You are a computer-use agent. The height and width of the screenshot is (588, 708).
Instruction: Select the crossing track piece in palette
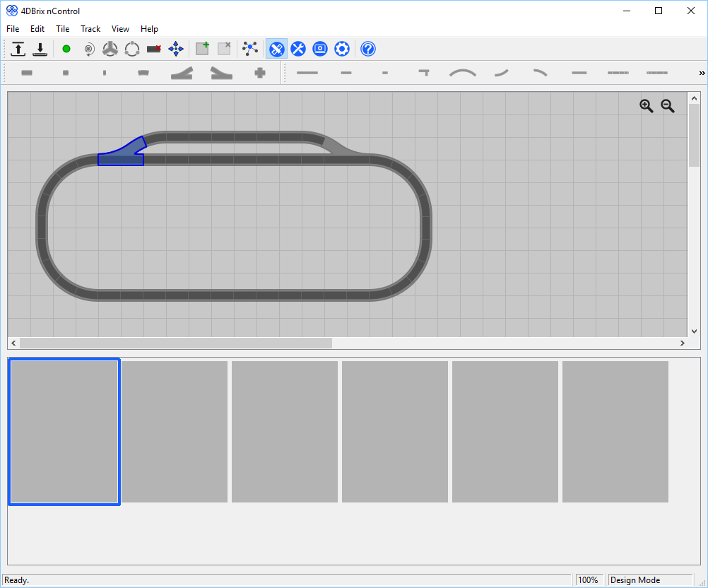coord(260,73)
